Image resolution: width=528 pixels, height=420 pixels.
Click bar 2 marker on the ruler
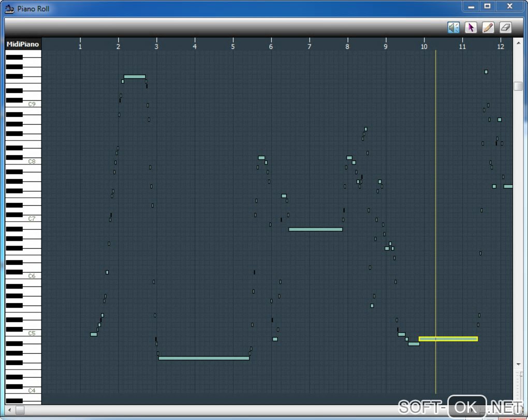coord(118,46)
